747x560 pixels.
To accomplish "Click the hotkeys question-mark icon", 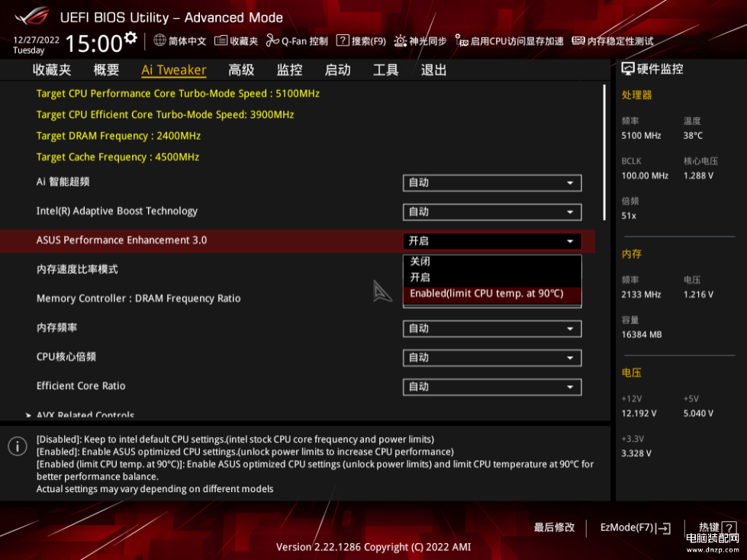I will pos(729,528).
